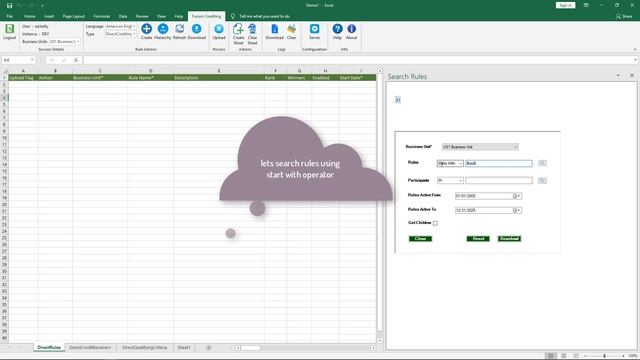640x360 pixels.
Task: Click the Participants text input field
Action: 499,180
